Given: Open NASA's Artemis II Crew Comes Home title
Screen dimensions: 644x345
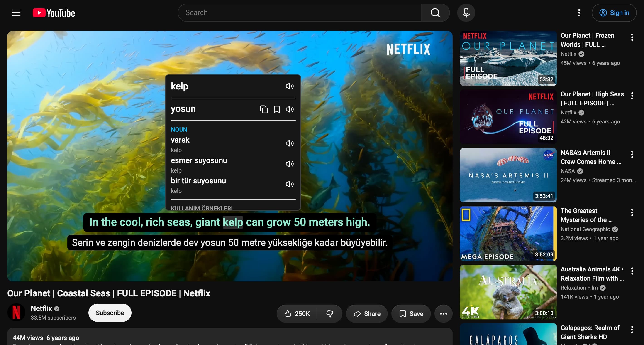Looking at the screenshot, I should pyautogui.click(x=591, y=157).
